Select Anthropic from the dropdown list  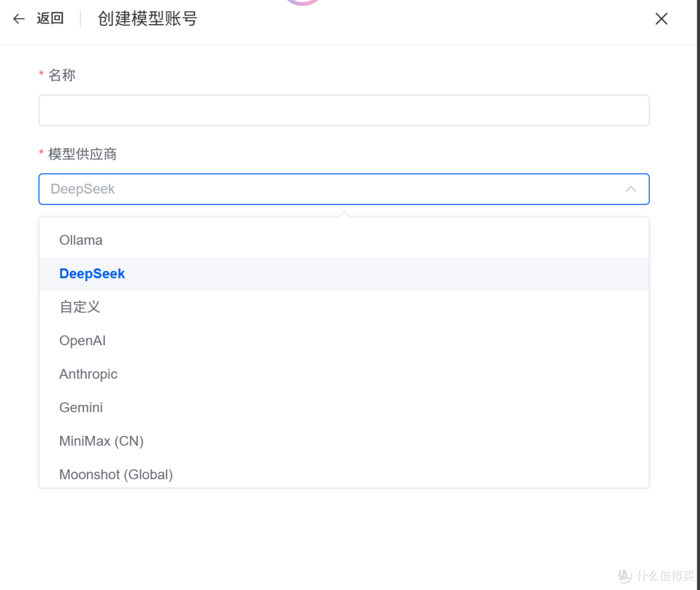pos(88,374)
